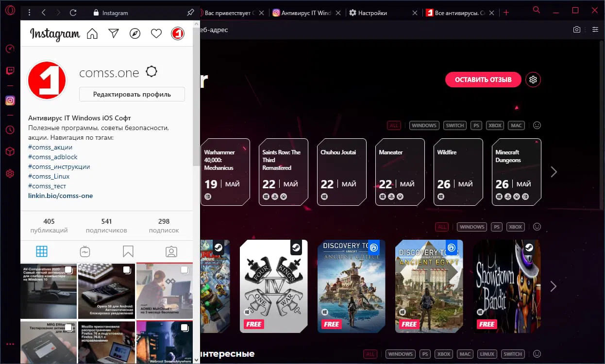Select the Instagram Explore compass icon
Screen dimensions: 605x364
pos(134,33)
